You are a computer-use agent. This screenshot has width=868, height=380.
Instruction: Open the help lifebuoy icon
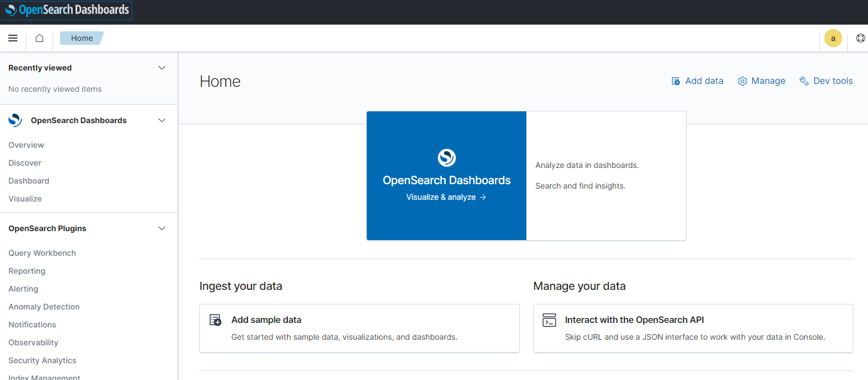(x=861, y=38)
